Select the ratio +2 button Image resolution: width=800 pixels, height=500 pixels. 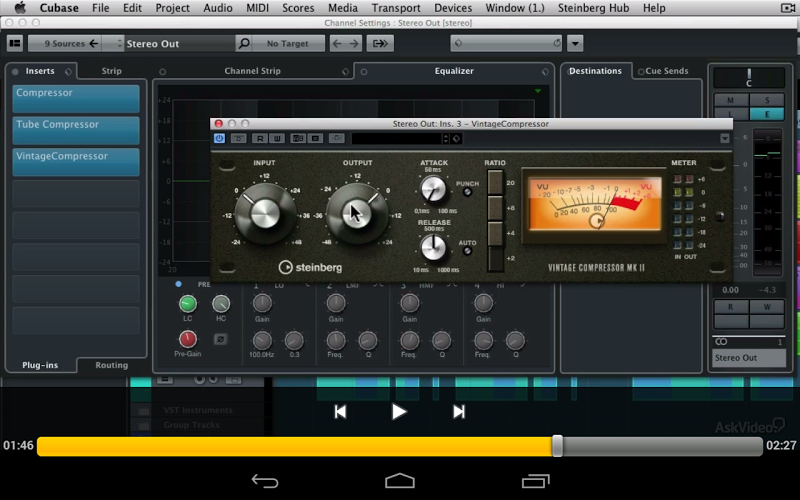[x=495, y=259]
